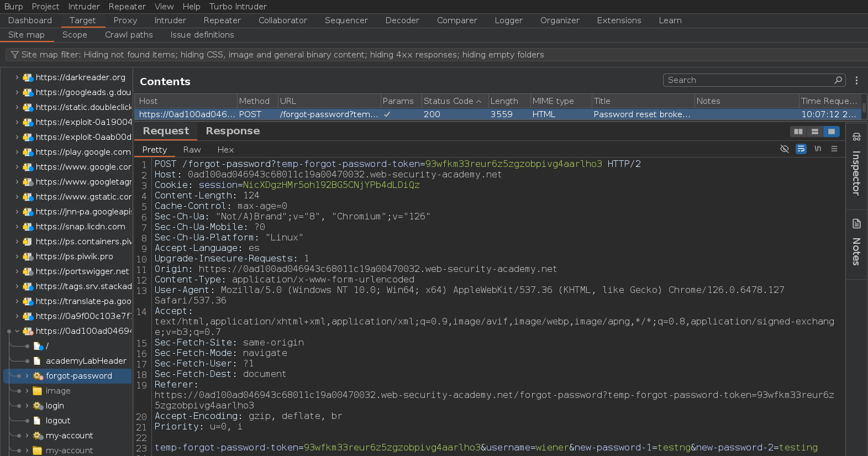
Task: Switch to side-by-side request/response layout
Action: [x=798, y=132]
